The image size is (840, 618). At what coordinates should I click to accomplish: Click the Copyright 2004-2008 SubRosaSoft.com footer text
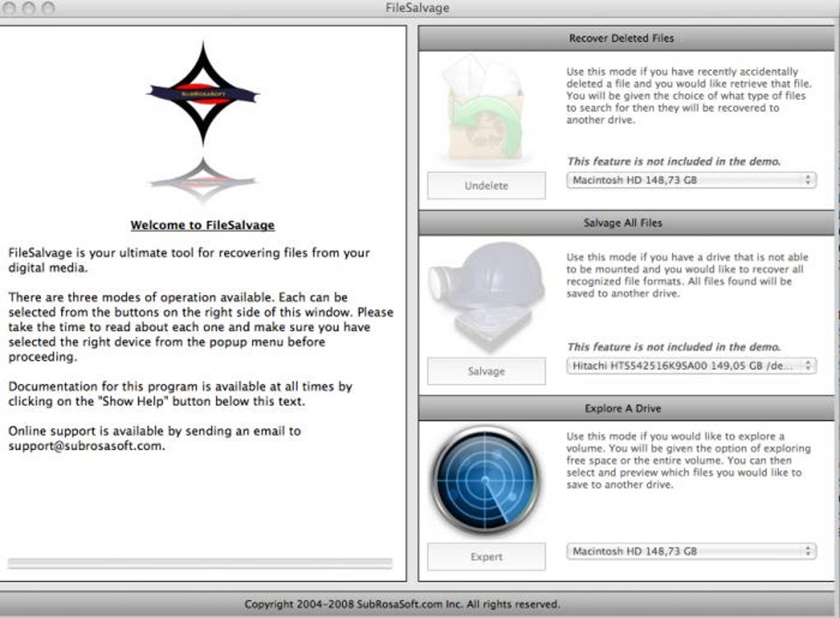tap(403, 604)
